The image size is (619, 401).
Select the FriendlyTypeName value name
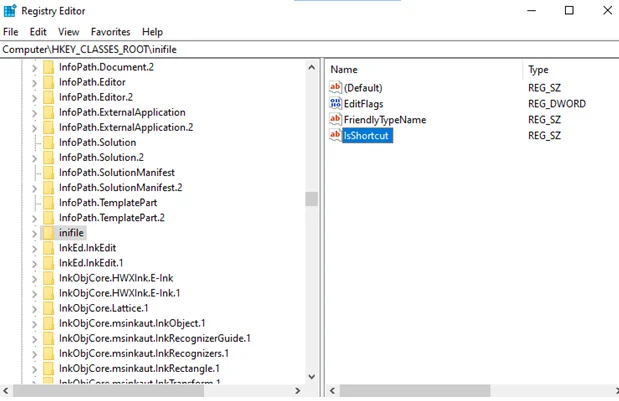(385, 120)
